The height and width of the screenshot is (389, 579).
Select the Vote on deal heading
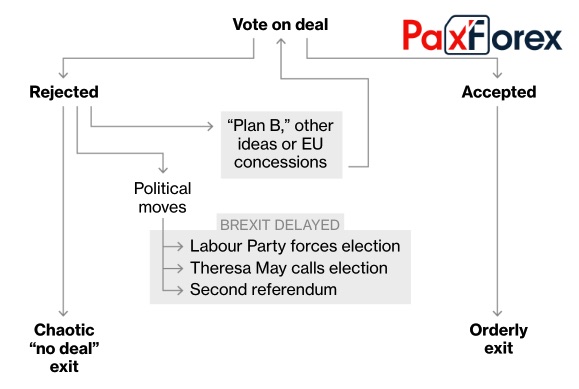click(x=280, y=25)
